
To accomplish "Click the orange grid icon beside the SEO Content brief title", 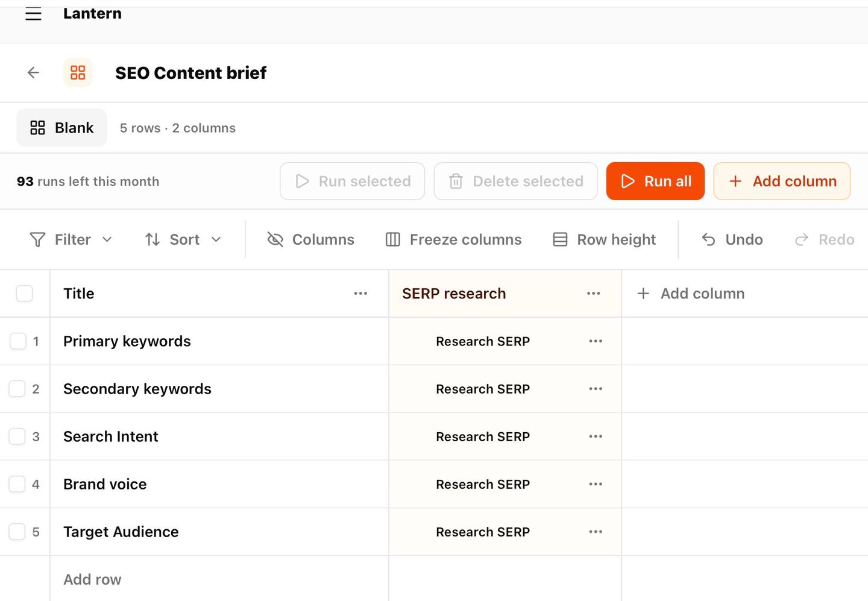I will click(78, 73).
